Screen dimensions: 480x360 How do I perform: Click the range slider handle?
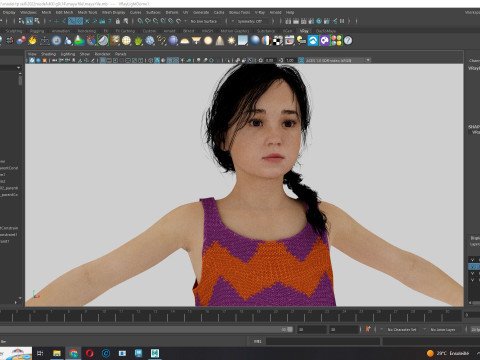(x=290, y=329)
